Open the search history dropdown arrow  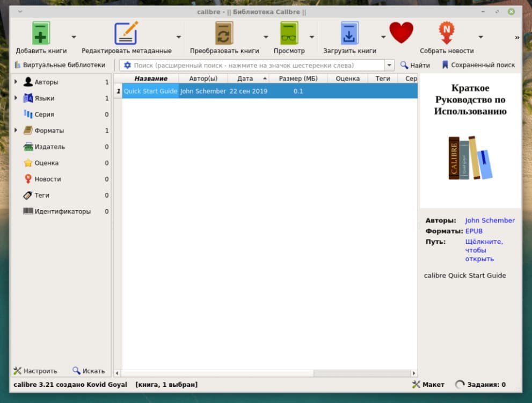(x=389, y=65)
